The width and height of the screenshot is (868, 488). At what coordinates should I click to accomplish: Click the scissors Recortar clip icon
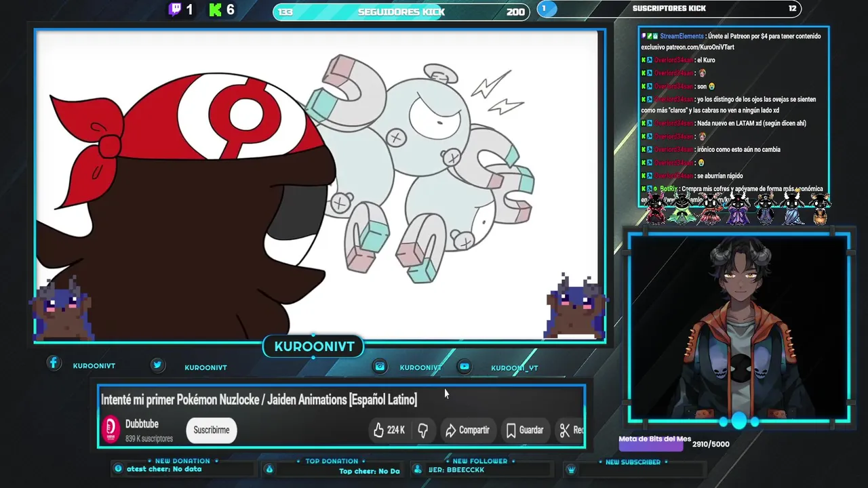pyautogui.click(x=564, y=430)
